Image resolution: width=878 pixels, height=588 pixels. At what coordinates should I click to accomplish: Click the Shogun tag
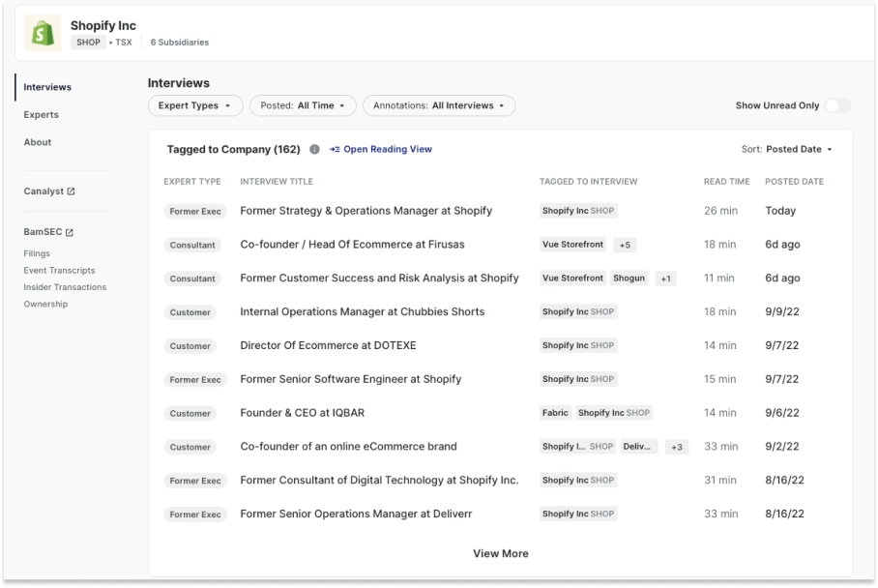pos(629,279)
